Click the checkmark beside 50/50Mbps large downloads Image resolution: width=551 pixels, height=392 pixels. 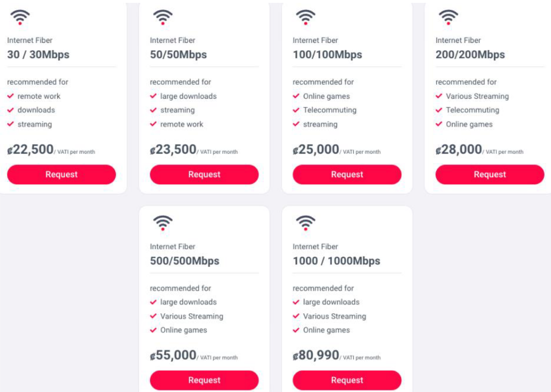click(153, 96)
